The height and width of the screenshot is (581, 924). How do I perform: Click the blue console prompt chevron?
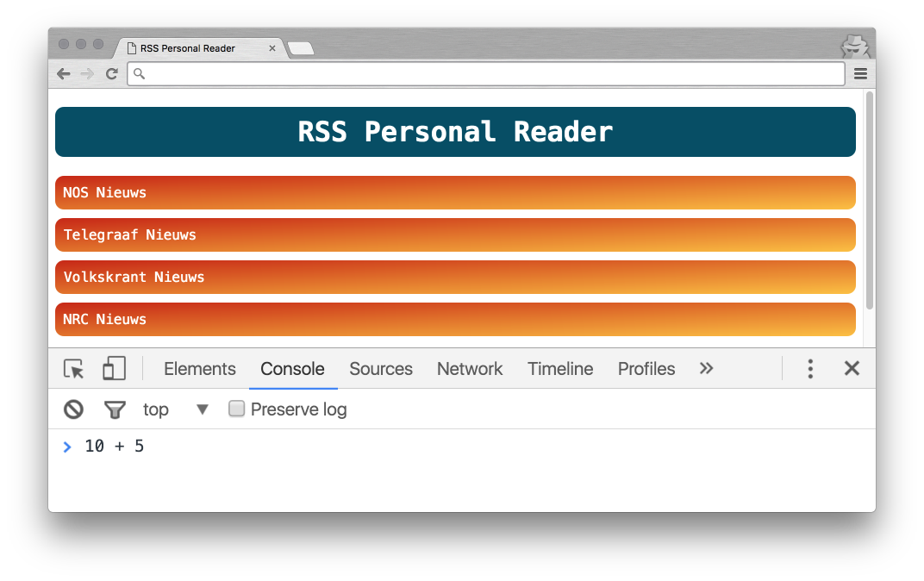tap(67, 447)
